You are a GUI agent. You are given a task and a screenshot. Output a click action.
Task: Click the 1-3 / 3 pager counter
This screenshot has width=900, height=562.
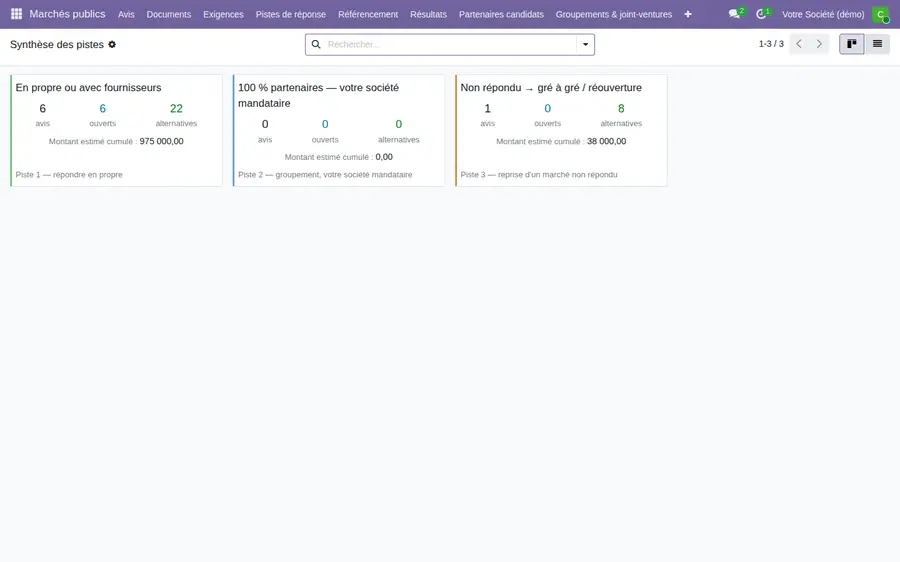(x=771, y=44)
